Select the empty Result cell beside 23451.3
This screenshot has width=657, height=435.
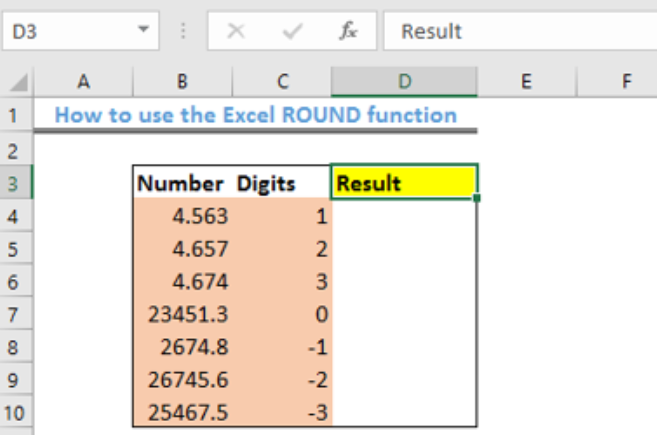click(x=404, y=314)
